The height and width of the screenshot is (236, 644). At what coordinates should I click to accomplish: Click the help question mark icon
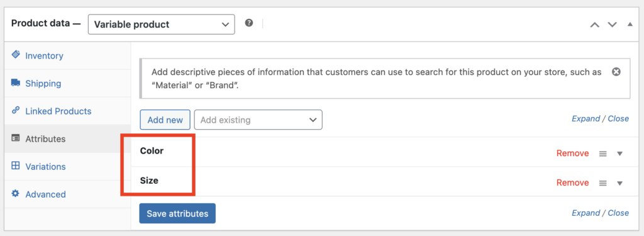click(x=249, y=23)
